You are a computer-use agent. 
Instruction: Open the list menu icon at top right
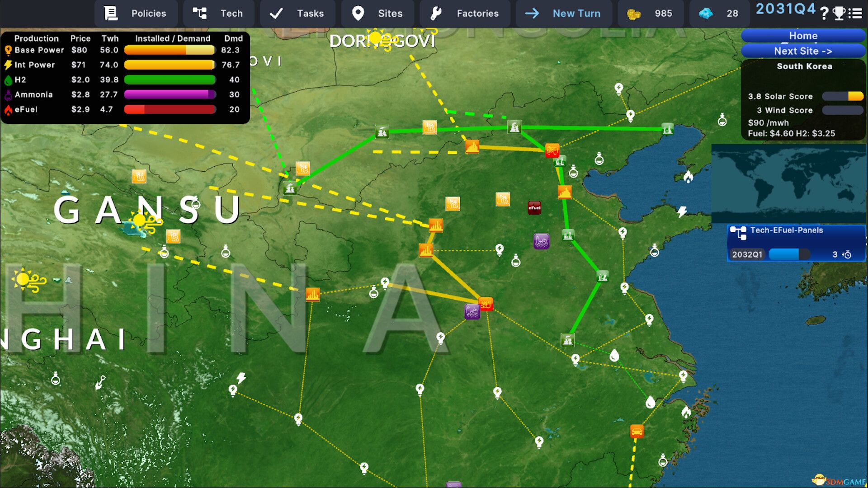pos(855,14)
